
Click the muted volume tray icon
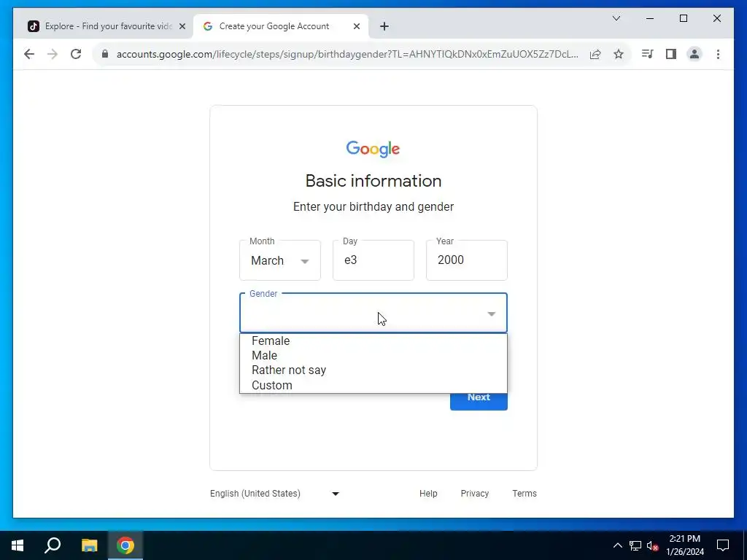653,545
